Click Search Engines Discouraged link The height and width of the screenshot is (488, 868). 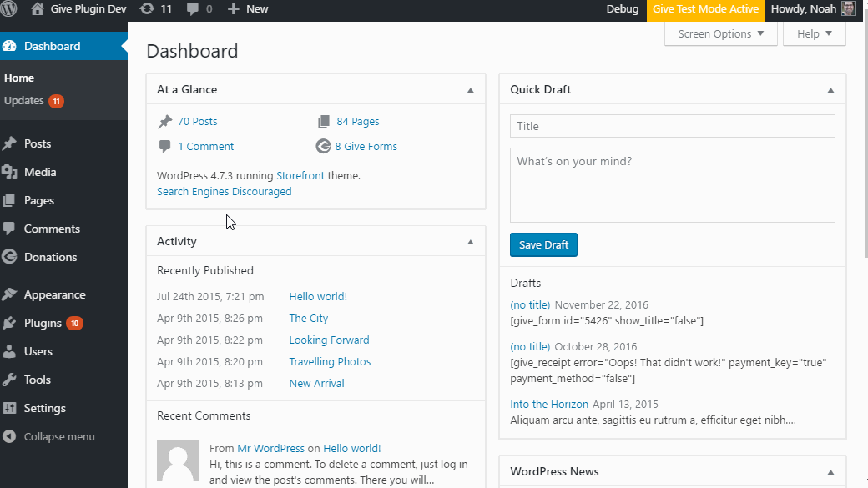225,191
